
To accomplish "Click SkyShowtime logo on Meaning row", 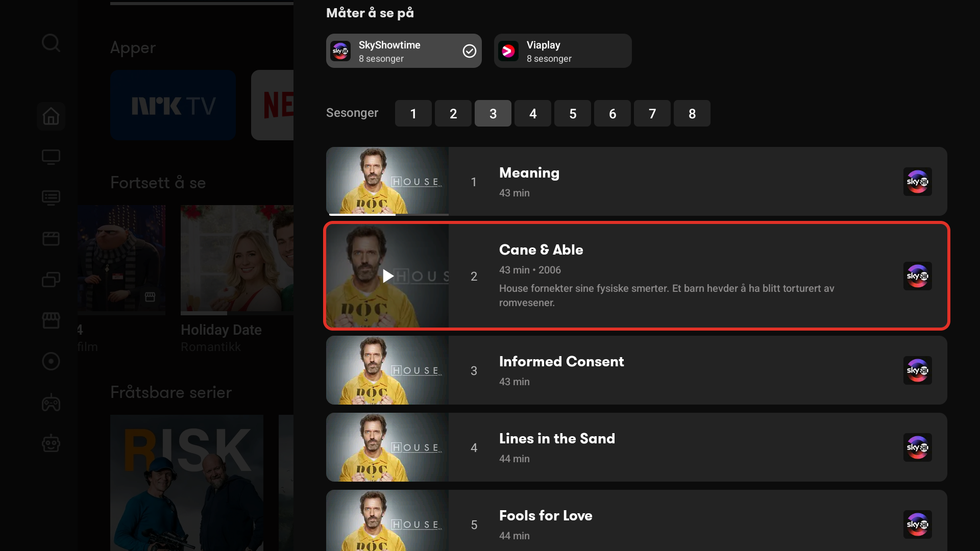I will point(918,182).
